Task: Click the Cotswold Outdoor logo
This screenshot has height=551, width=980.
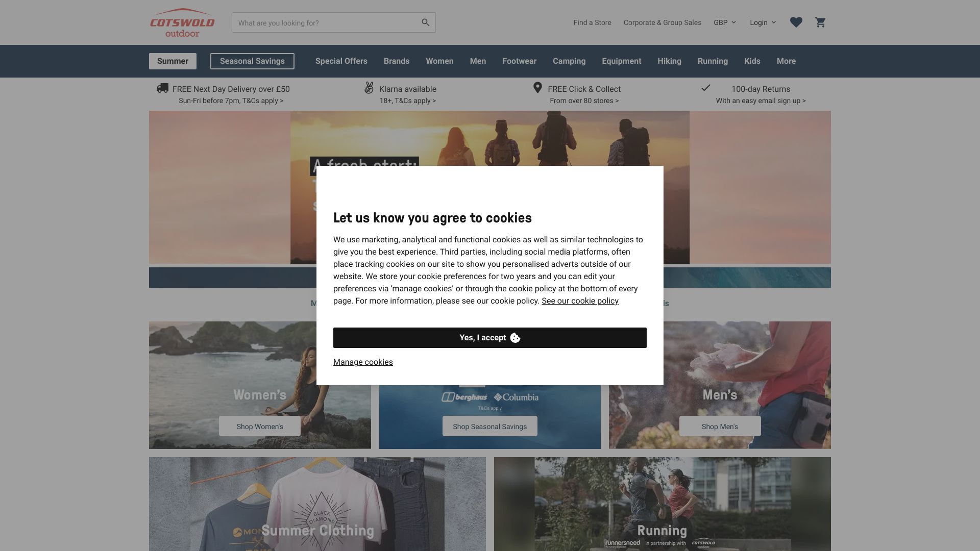Action: pyautogui.click(x=182, y=22)
